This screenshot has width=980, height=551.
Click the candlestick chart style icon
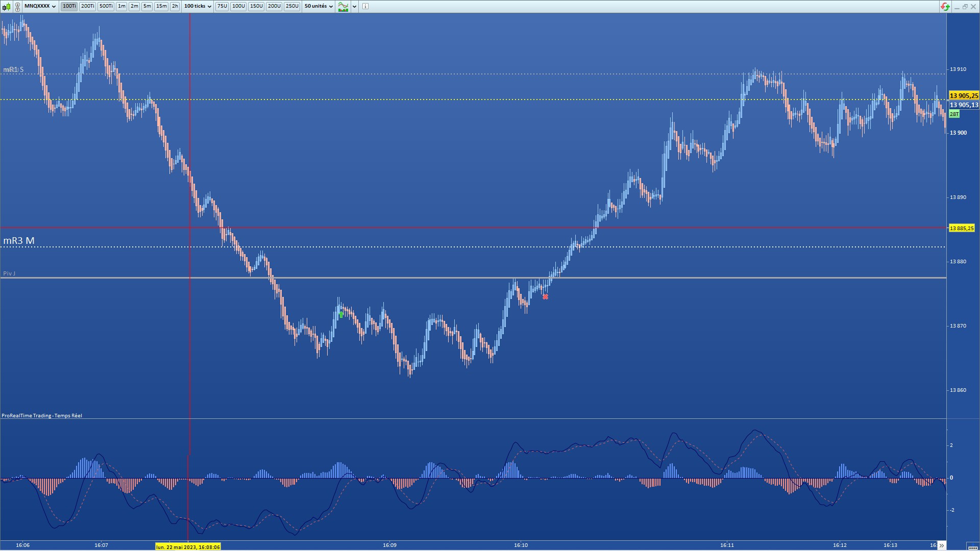6,7
